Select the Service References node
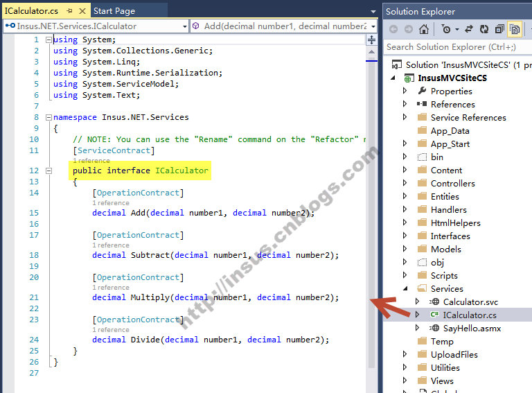The height and width of the screenshot is (393, 532). (x=468, y=117)
